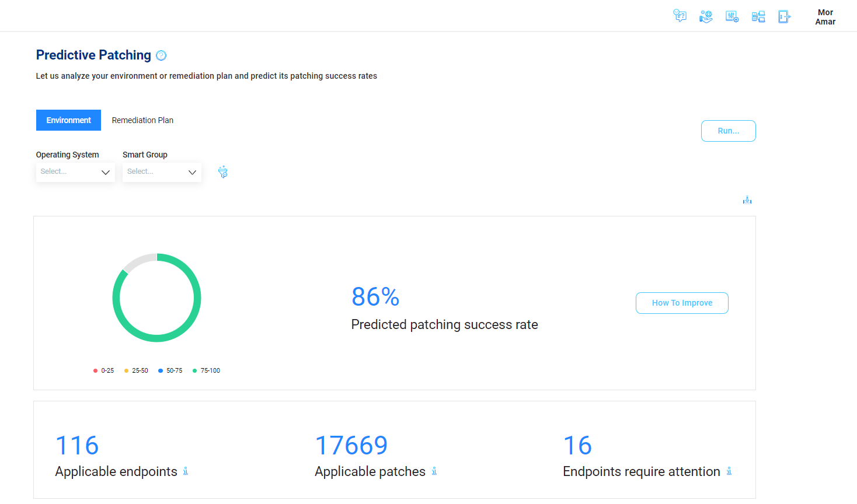This screenshot has height=504, width=857.
Task: Open the Operating System dropdown
Action: click(75, 171)
